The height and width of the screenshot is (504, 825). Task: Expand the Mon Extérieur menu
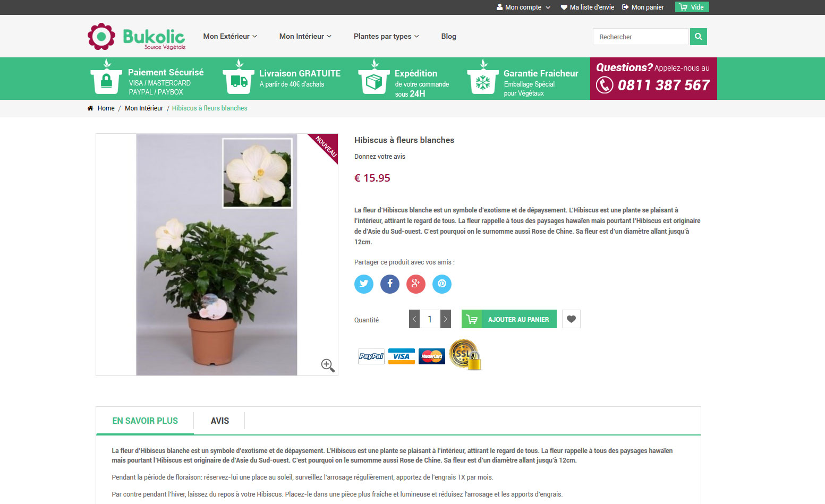[230, 36]
